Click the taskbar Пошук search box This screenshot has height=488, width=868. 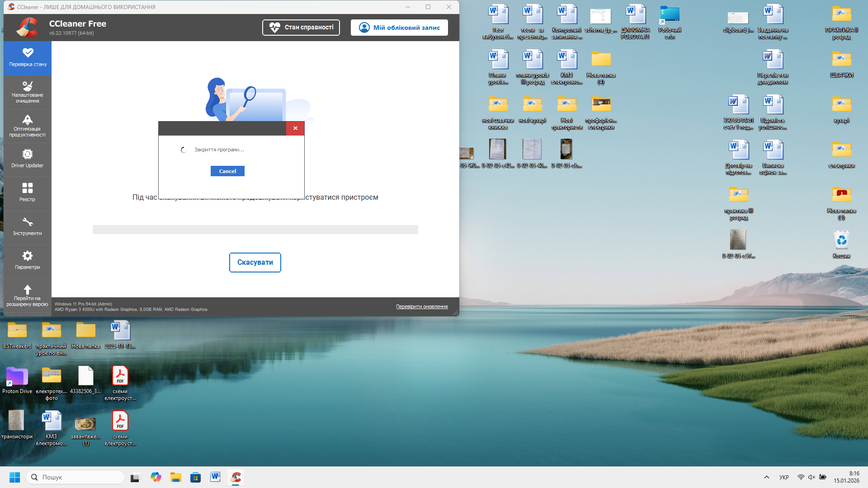(x=76, y=477)
